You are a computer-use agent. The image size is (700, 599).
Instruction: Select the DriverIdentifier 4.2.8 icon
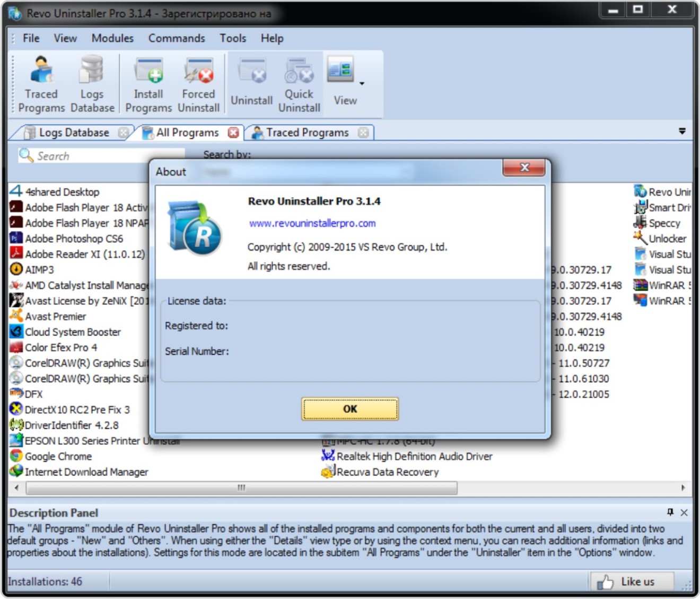(x=16, y=425)
